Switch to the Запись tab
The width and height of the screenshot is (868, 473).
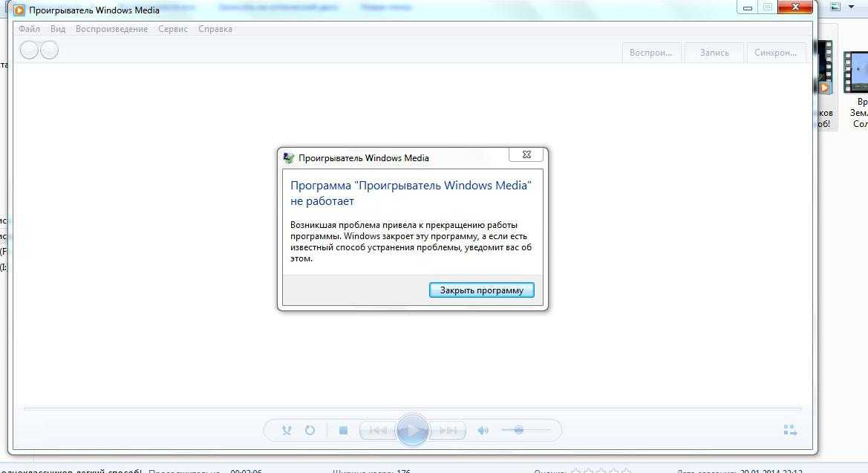pyautogui.click(x=714, y=53)
